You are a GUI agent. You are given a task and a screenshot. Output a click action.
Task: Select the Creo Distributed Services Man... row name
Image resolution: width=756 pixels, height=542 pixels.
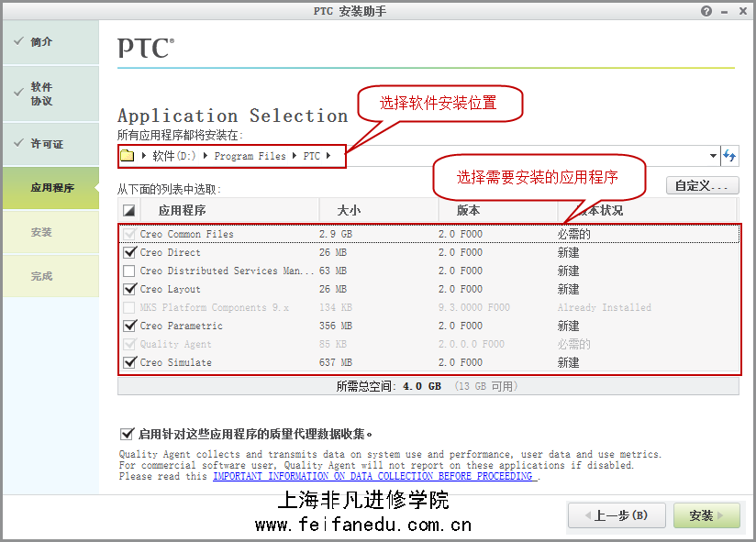(227, 271)
